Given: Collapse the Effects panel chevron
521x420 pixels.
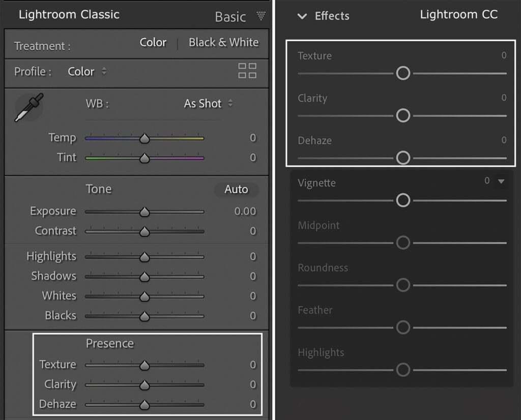Looking at the screenshot, I should pyautogui.click(x=302, y=16).
